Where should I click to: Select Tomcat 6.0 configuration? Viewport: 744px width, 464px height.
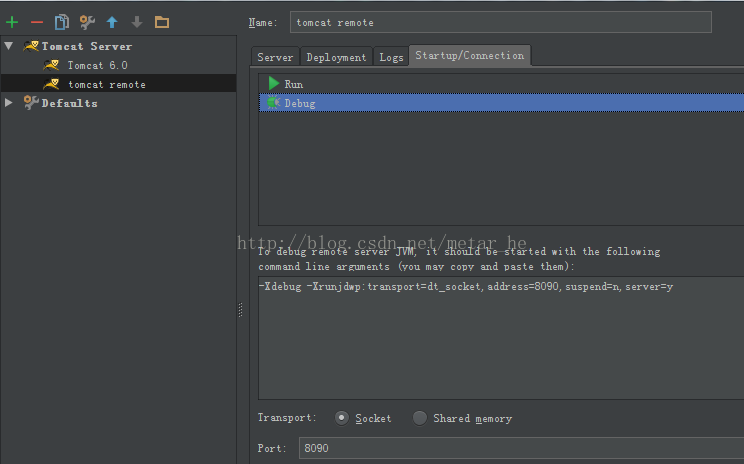pos(97,65)
